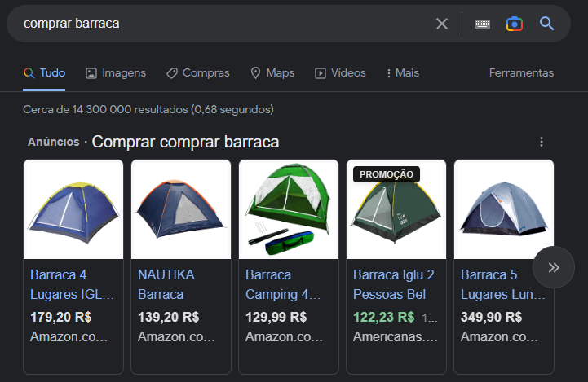Clear the search query with the X icon

point(442,24)
